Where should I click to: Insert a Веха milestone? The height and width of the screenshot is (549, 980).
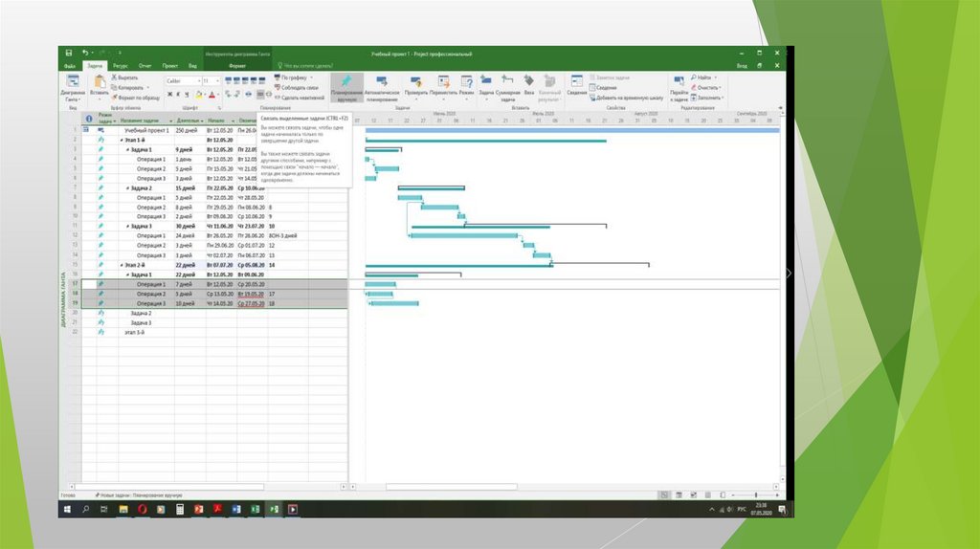(528, 85)
